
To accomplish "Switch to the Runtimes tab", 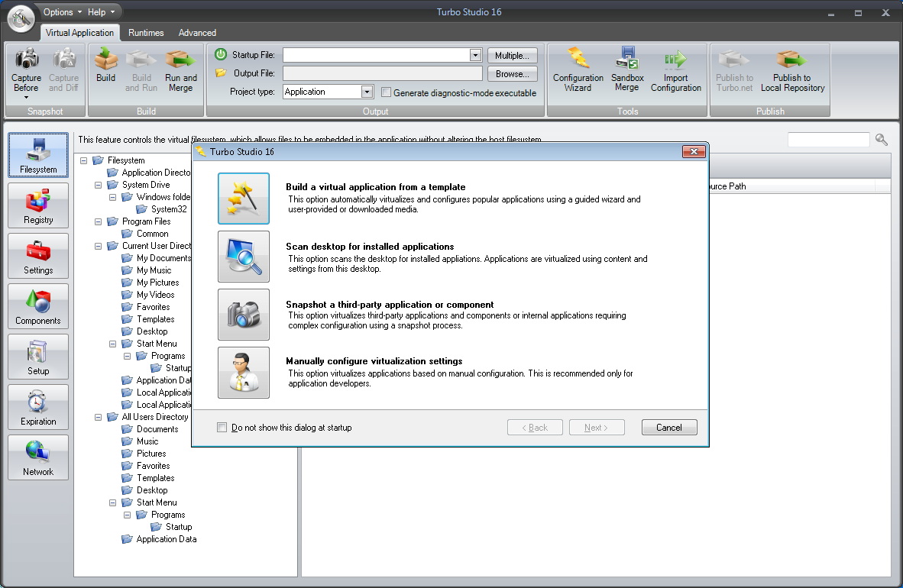I will (146, 33).
